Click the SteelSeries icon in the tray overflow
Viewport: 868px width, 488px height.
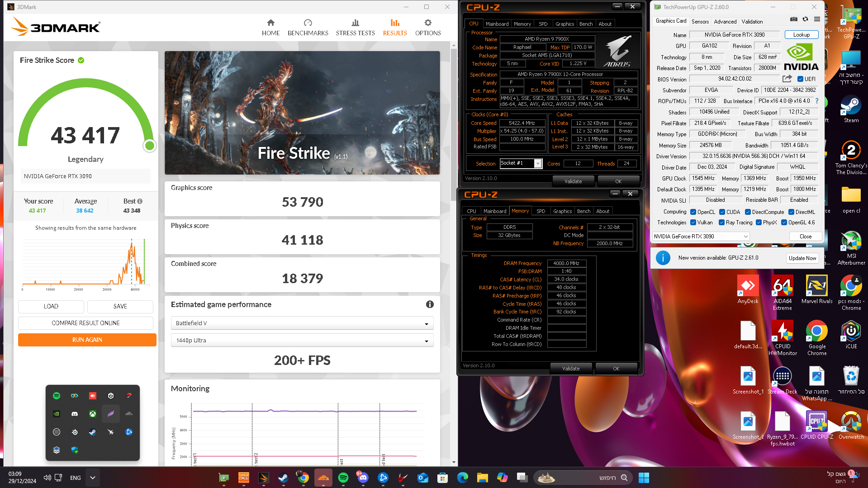click(75, 432)
